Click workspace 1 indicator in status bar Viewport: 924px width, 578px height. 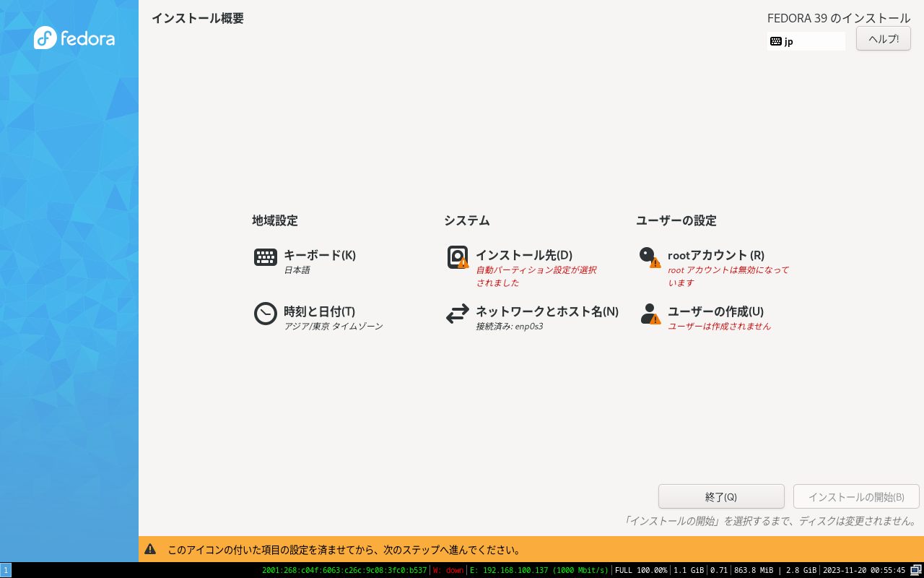6,570
